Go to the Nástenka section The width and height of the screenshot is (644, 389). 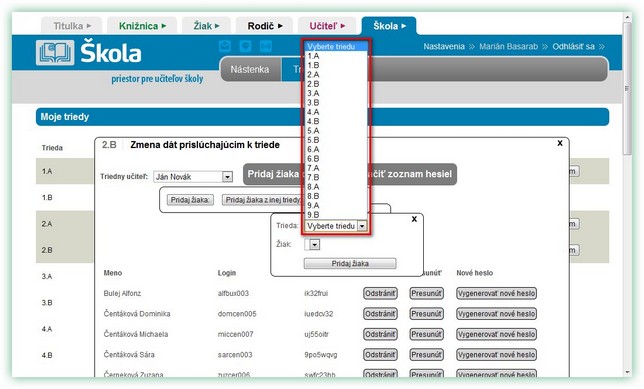250,69
